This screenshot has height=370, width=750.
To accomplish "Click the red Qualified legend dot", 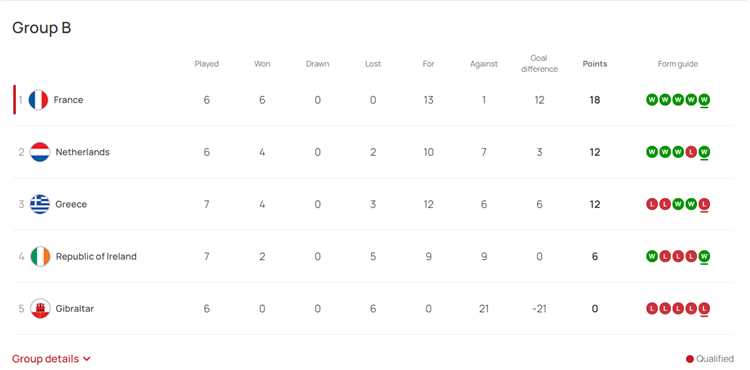I will click(x=689, y=359).
